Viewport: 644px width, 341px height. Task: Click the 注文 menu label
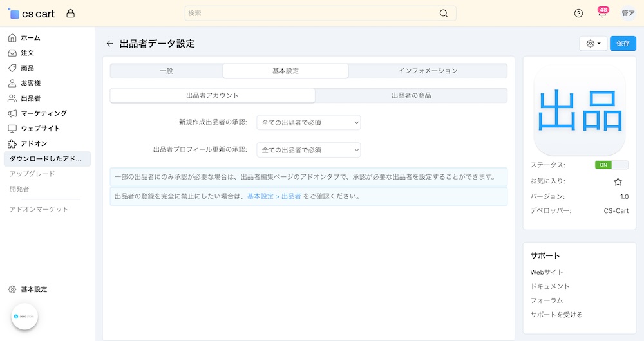point(28,53)
